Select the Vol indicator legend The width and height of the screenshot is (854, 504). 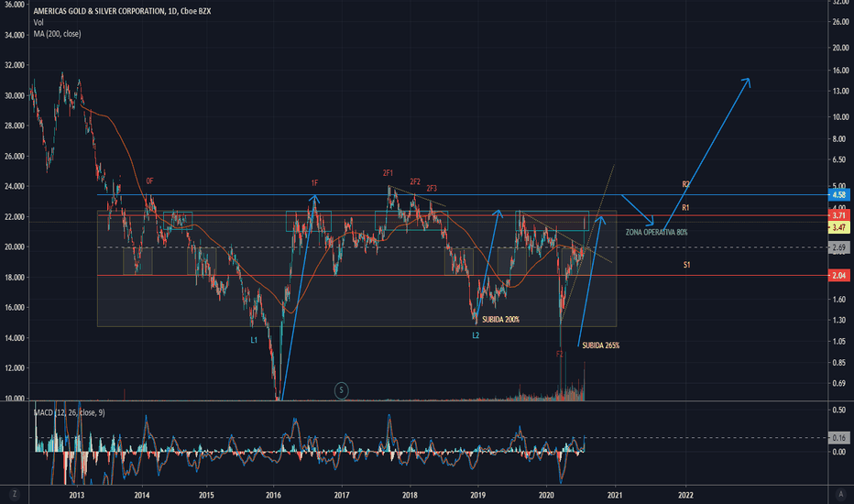point(38,22)
